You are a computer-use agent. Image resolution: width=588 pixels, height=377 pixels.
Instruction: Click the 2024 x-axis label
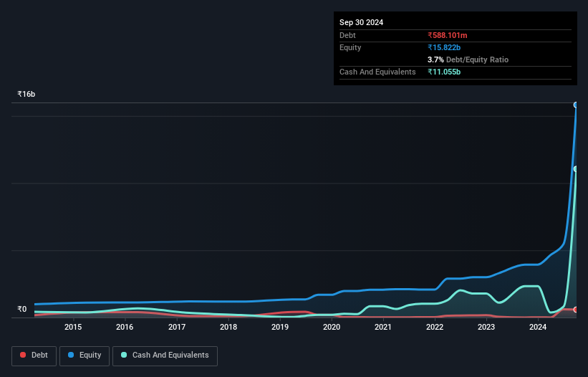[538, 327]
